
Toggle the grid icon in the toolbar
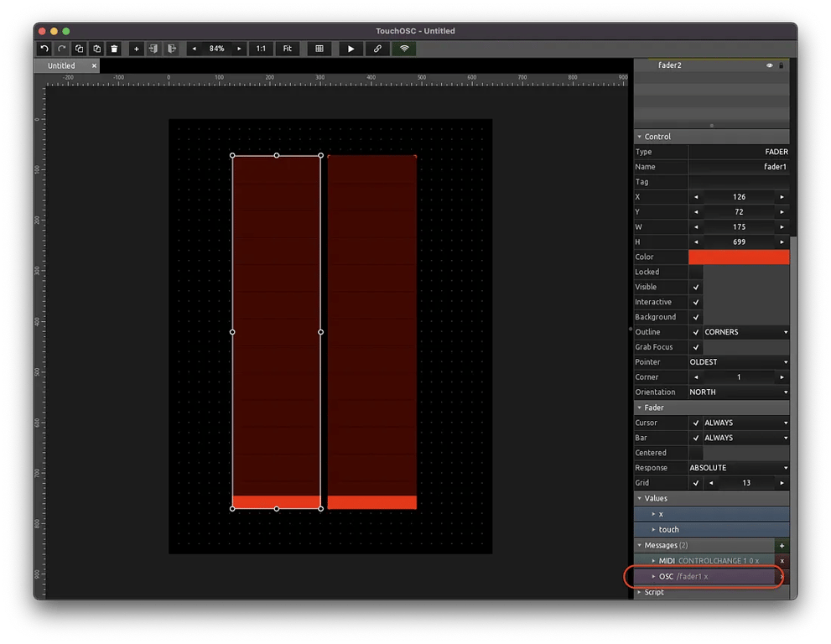point(319,49)
